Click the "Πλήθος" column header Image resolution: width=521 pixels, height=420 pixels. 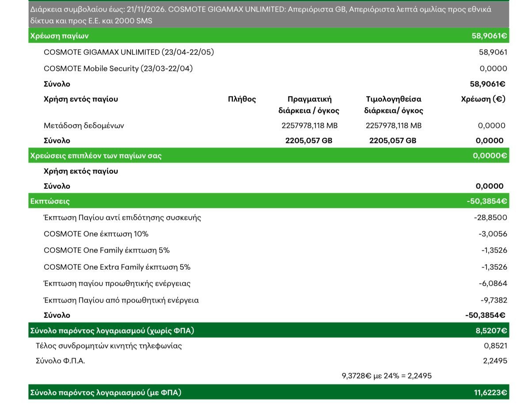click(x=242, y=99)
